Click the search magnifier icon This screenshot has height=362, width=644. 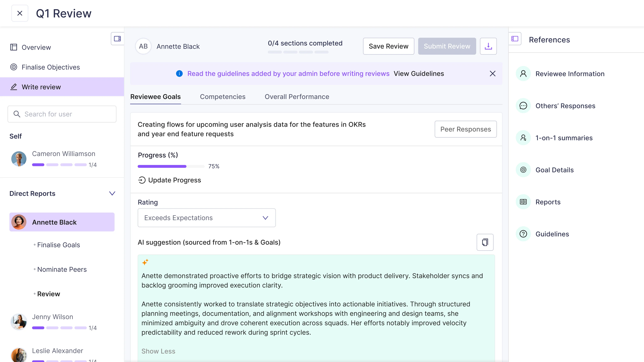[x=17, y=114]
